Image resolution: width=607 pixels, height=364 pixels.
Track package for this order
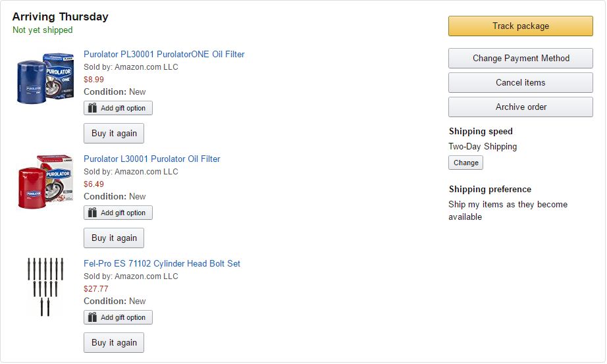pos(520,26)
